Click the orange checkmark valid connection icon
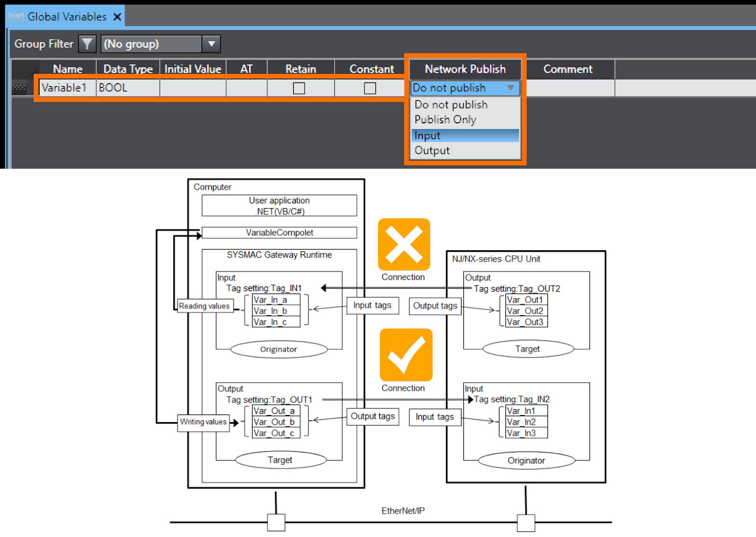This screenshot has height=537, width=756. click(405, 355)
